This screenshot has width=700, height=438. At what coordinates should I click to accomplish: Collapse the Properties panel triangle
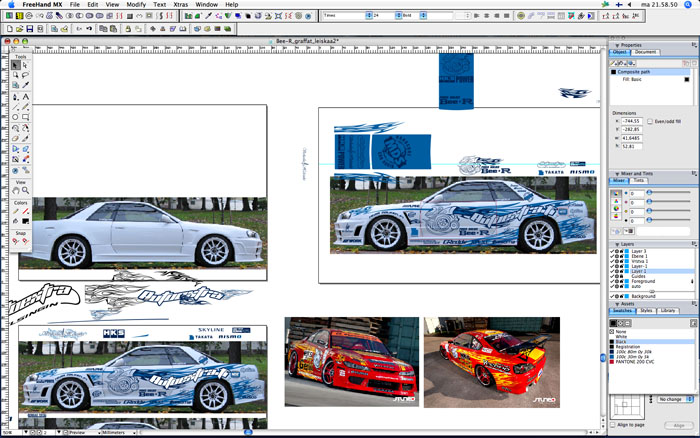(617, 46)
